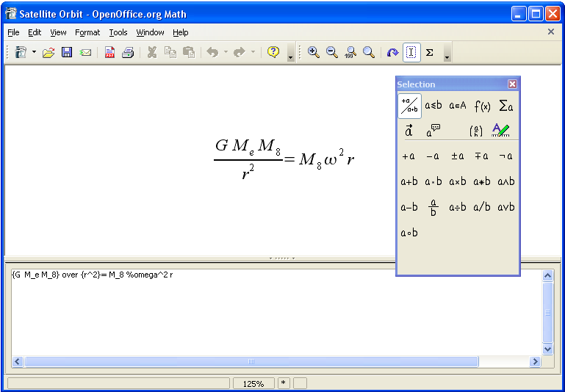This screenshot has width=565, height=392.
Task: Insert the +a sign operator
Action: point(409,156)
